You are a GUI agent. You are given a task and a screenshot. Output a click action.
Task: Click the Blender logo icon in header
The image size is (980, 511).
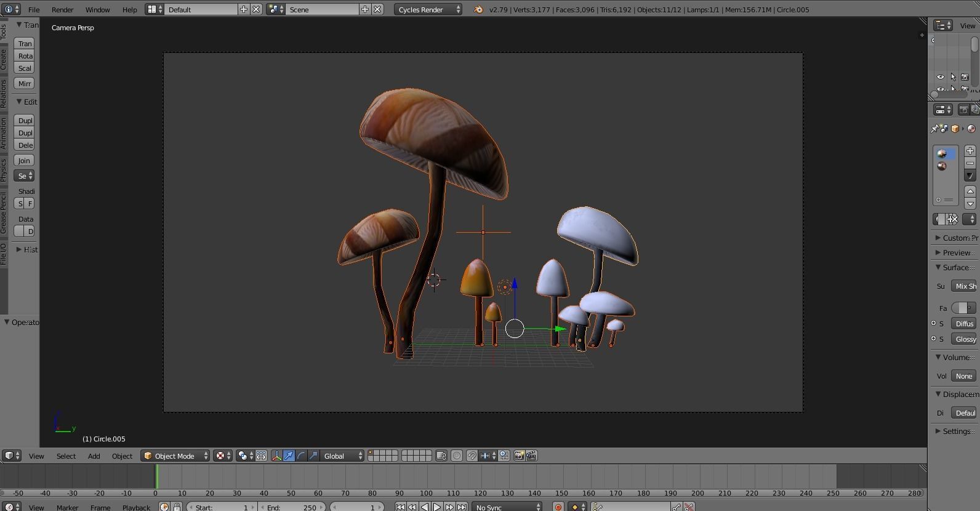[x=478, y=9]
